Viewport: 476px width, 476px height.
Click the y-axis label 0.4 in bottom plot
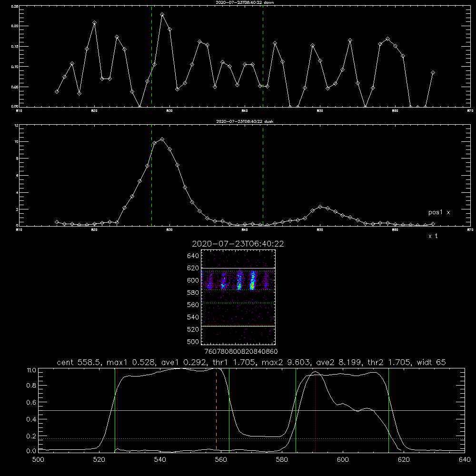click(x=31, y=419)
